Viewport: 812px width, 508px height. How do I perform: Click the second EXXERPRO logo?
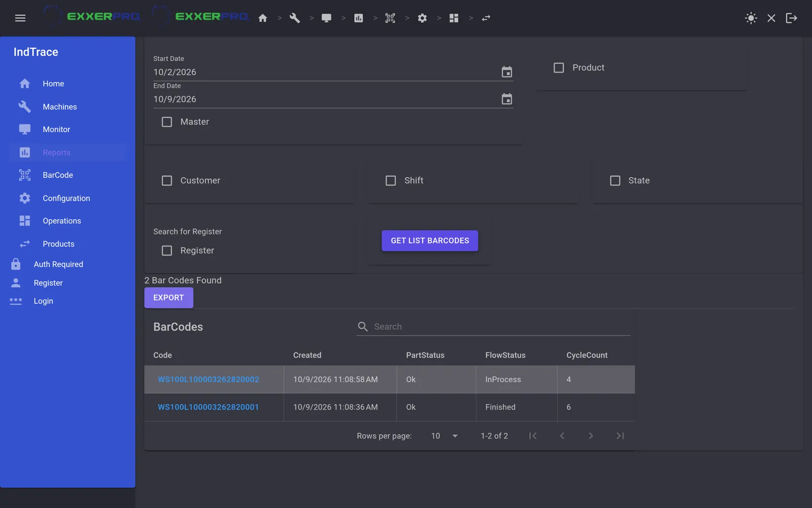click(200, 17)
